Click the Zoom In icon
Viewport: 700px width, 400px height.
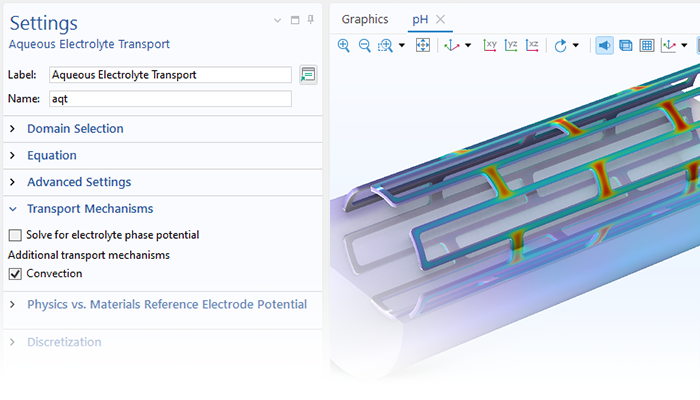point(343,45)
